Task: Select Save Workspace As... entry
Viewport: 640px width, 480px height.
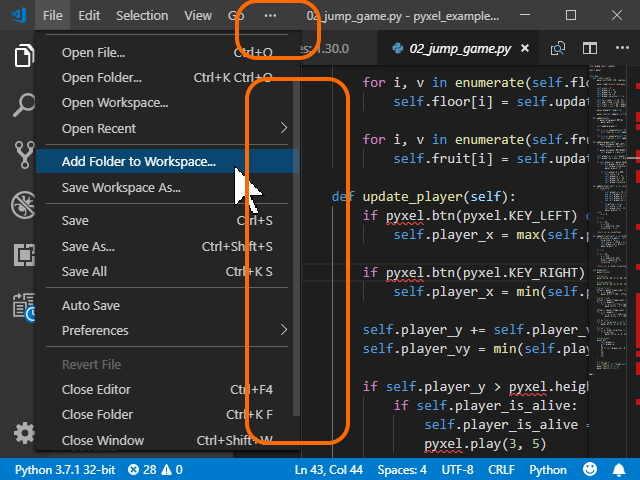Action: 167,188
